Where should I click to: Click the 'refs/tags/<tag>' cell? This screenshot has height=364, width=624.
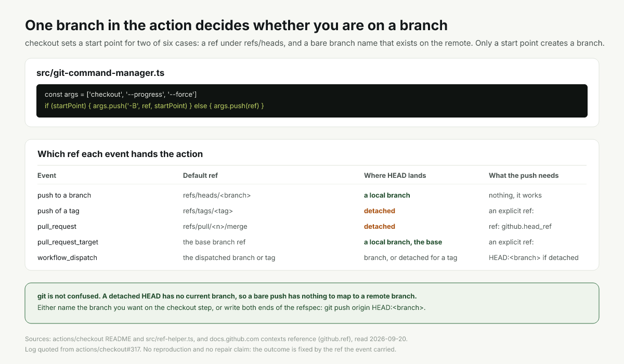pyautogui.click(x=208, y=211)
